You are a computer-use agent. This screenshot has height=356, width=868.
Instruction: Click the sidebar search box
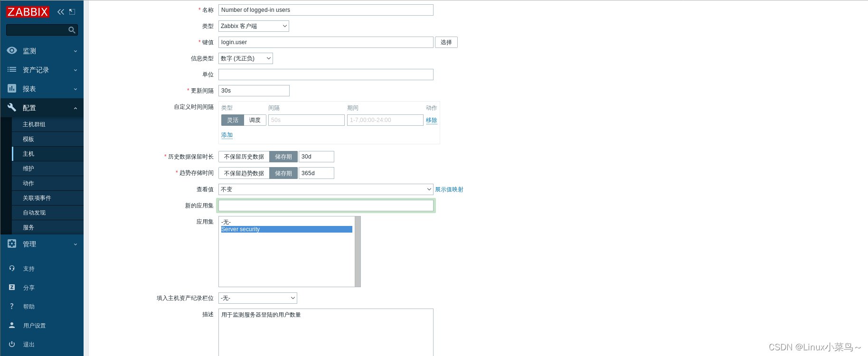tap(42, 30)
